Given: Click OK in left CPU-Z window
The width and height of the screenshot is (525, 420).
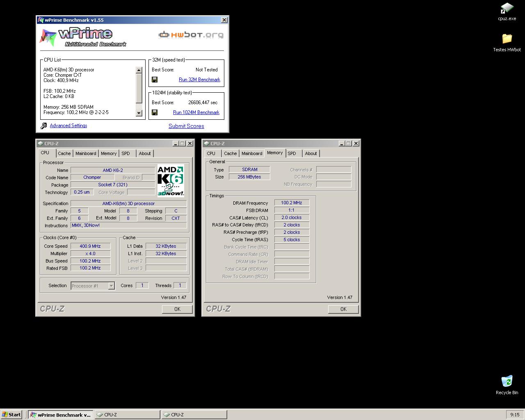Looking at the screenshot, I should [x=177, y=309].
